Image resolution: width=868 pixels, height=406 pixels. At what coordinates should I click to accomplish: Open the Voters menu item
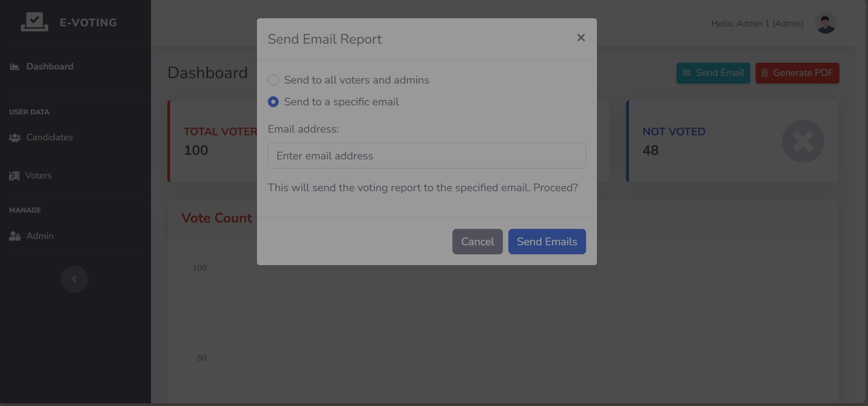click(x=38, y=175)
